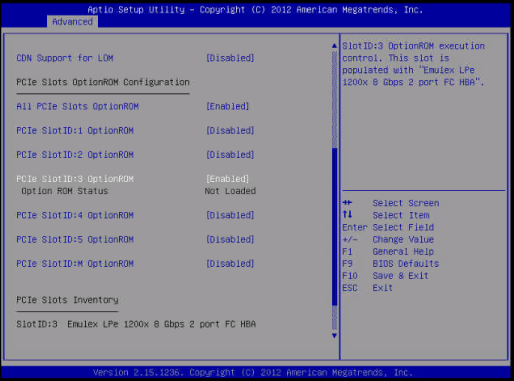Toggle the SlotID:M OptionROM [Disabled] value
514x381 pixels.
[230, 264]
